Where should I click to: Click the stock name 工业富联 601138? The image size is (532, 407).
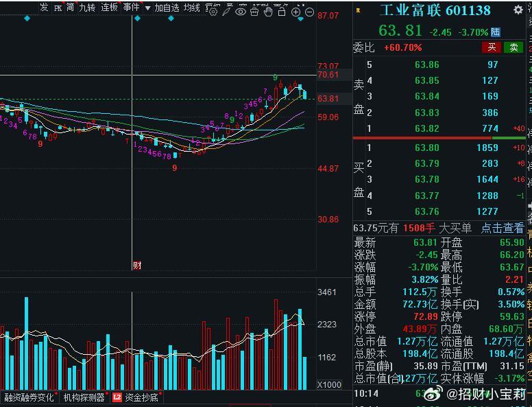click(x=435, y=10)
